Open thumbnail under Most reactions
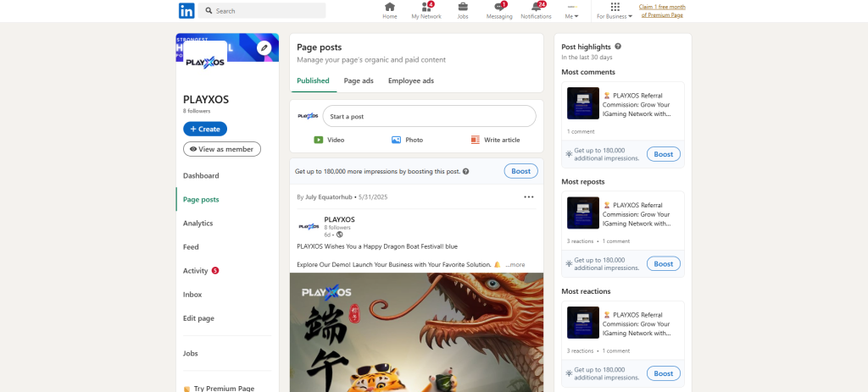Image resolution: width=868 pixels, height=392 pixels. [x=583, y=323]
